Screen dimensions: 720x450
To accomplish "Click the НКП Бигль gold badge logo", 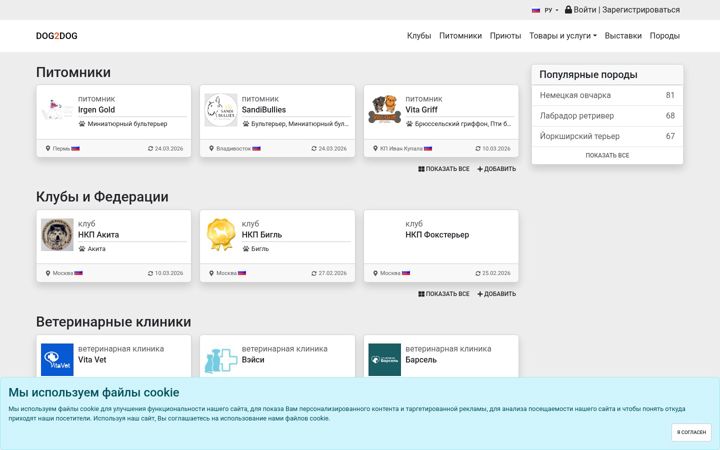I will click(221, 235).
